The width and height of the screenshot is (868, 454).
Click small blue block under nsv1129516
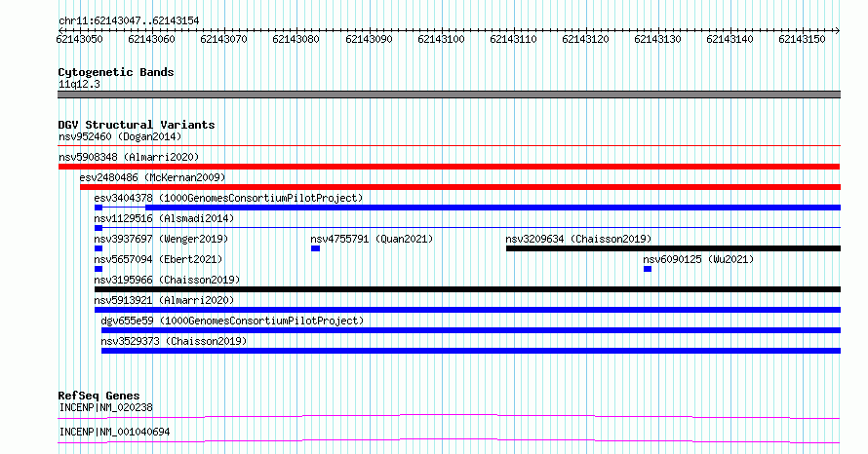pyautogui.click(x=99, y=228)
